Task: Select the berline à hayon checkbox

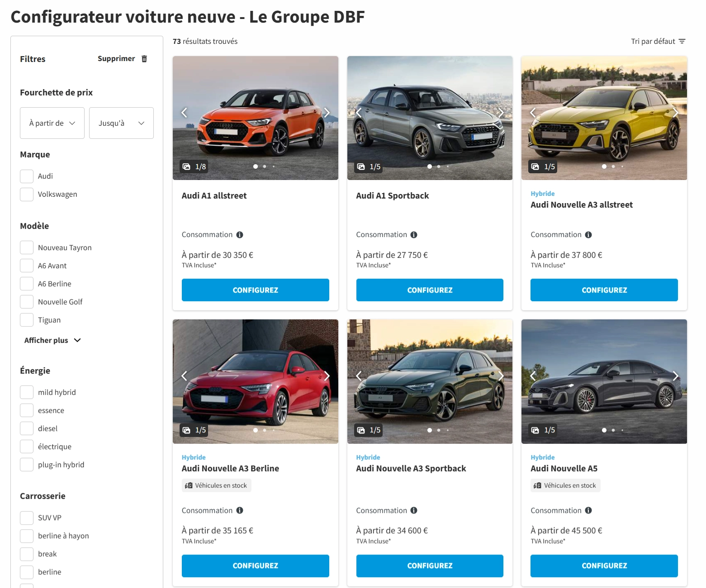Action: (27, 536)
